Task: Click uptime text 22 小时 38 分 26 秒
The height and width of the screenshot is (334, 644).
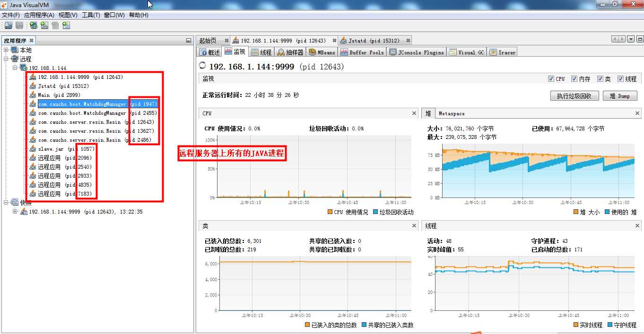Action: tap(272, 95)
